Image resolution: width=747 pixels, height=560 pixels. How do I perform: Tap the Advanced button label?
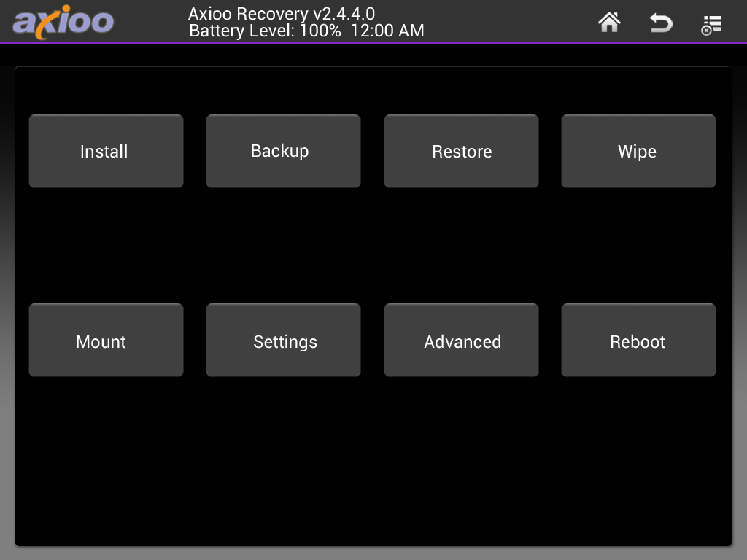coord(462,342)
